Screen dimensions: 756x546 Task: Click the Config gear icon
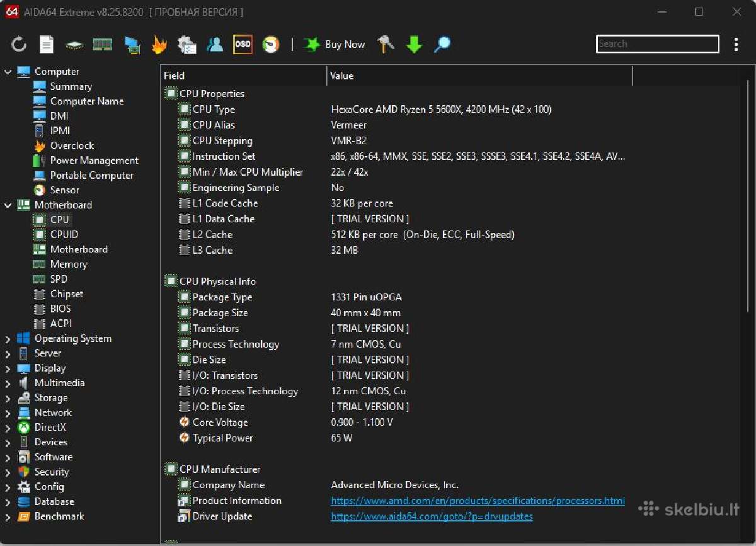coord(24,487)
